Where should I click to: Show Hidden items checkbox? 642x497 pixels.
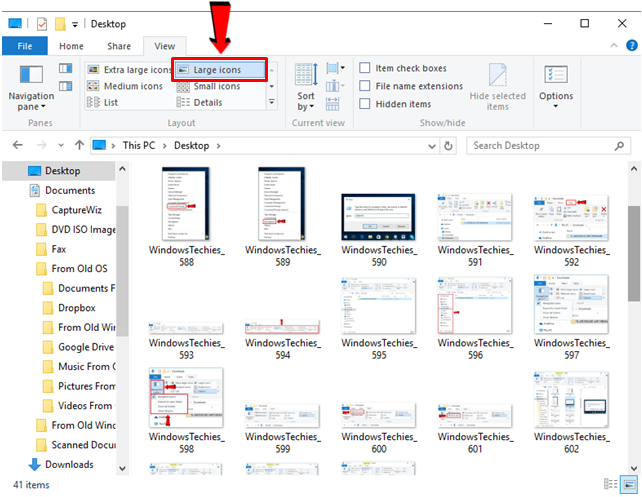pos(365,104)
